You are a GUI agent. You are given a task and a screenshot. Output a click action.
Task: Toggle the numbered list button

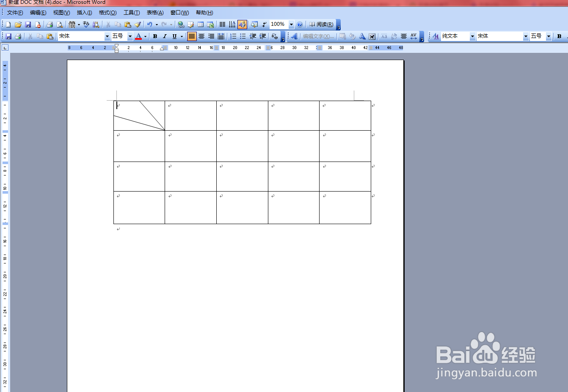[233, 36]
